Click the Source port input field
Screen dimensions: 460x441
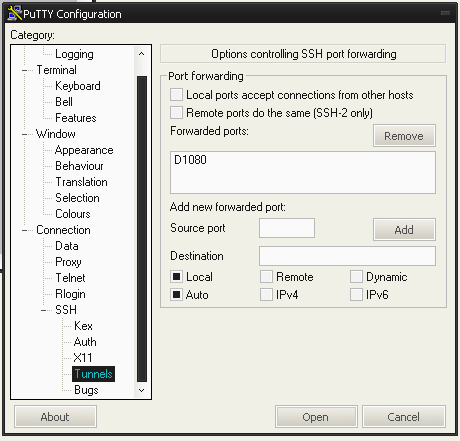pyautogui.click(x=287, y=228)
